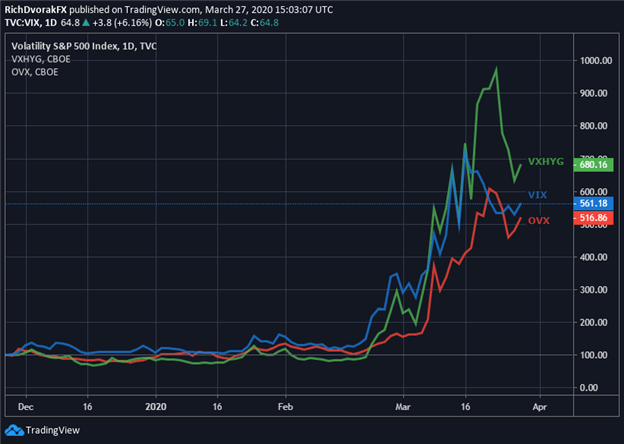Click the 1000.00 price axis label

[x=596, y=61]
